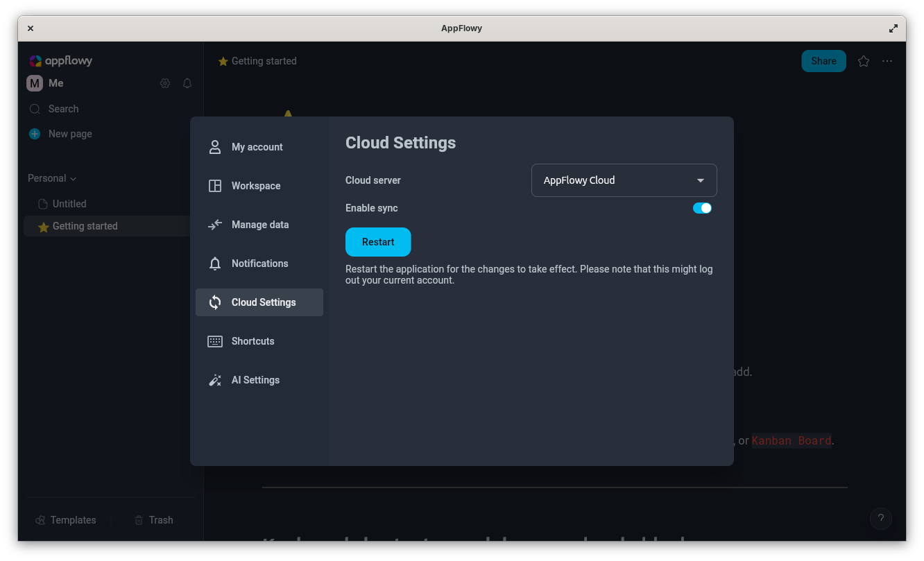The image size is (924, 561).
Task: Open the AI Settings tab
Action: coord(259,380)
